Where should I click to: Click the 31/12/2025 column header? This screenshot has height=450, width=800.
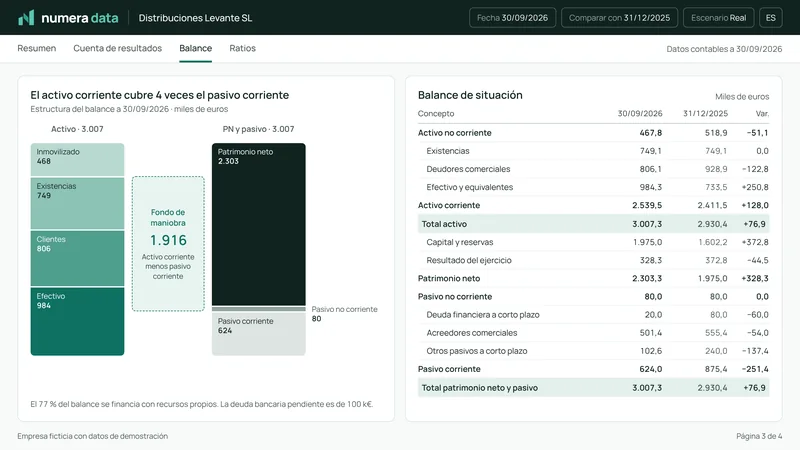pos(706,113)
